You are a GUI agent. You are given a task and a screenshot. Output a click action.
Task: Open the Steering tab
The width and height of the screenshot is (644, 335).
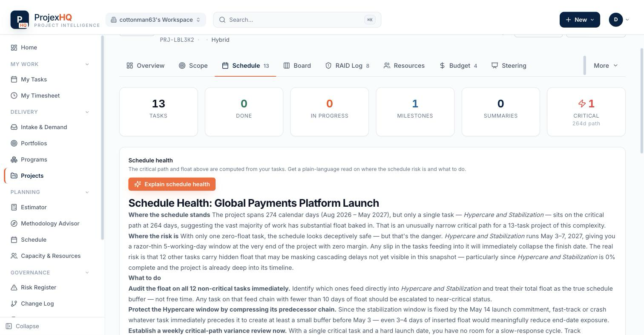tap(509, 66)
